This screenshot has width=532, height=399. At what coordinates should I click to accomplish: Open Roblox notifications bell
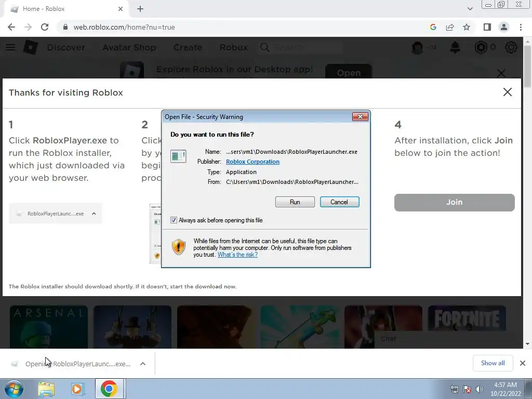point(455,47)
